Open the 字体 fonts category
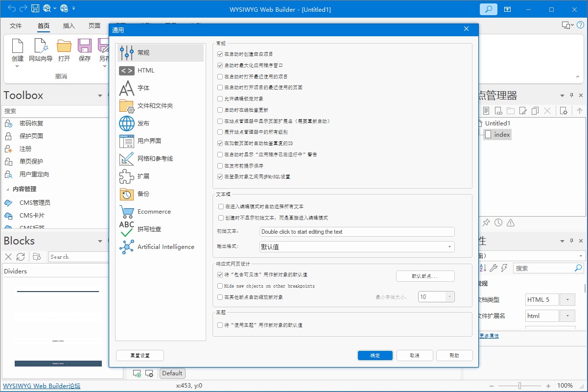Image resolution: width=588 pixels, height=392 pixels. 160,88
